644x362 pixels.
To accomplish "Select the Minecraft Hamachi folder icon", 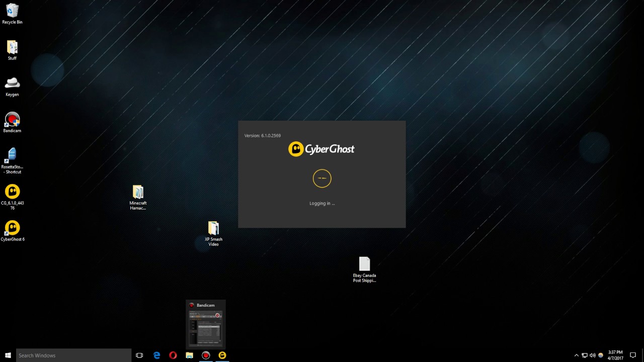I will tap(138, 198).
